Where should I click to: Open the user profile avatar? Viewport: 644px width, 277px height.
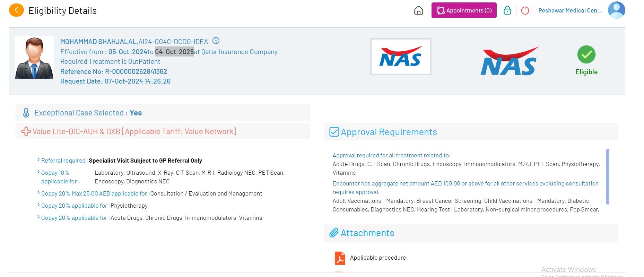click(x=616, y=10)
